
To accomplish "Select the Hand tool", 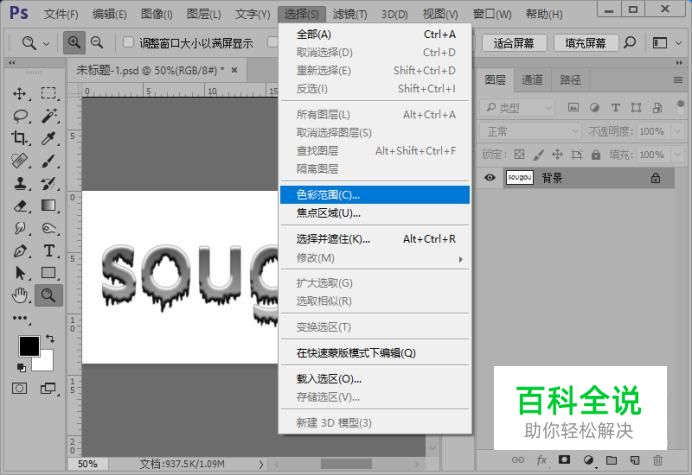I will (20, 295).
